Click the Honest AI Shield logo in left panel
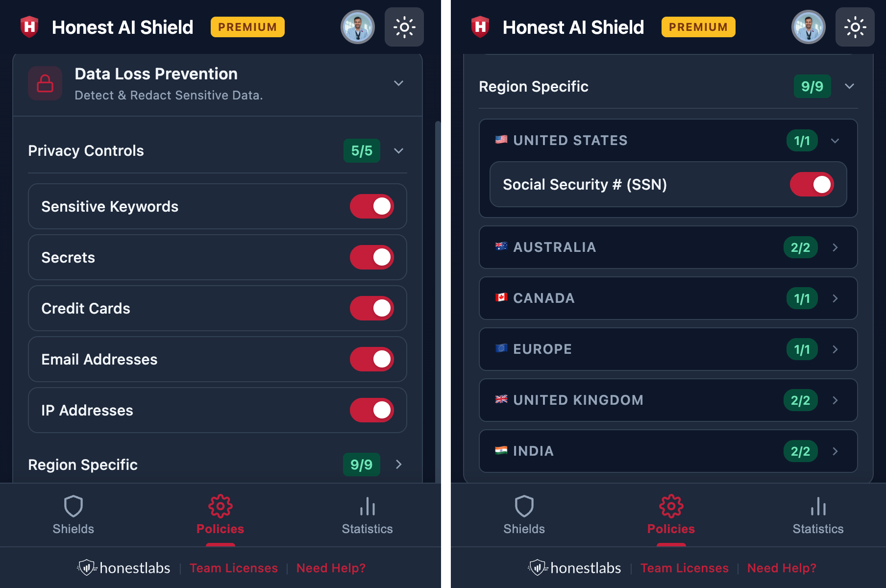886x588 pixels. click(x=29, y=27)
